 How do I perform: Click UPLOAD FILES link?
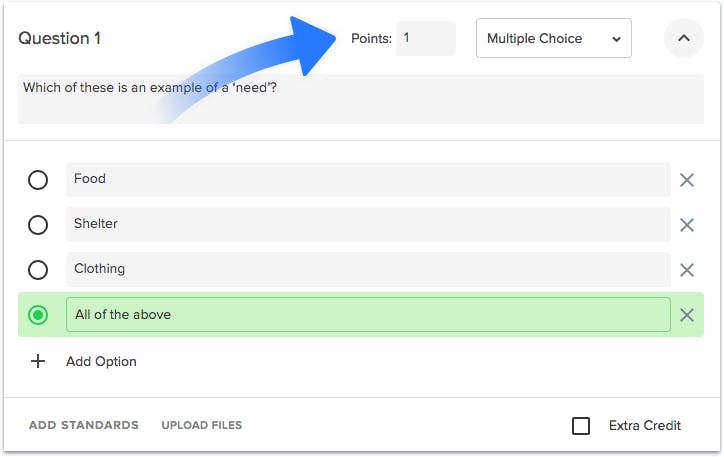(202, 425)
